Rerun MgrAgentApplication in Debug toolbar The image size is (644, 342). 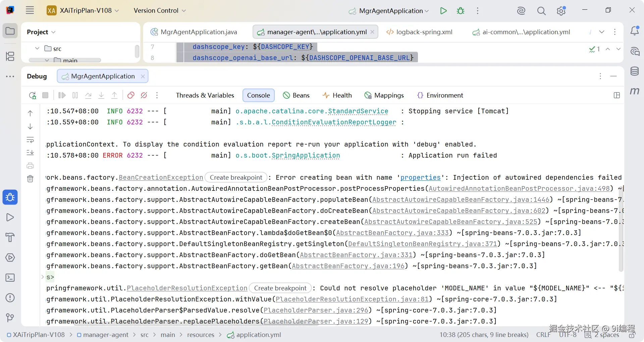pyautogui.click(x=33, y=96)
